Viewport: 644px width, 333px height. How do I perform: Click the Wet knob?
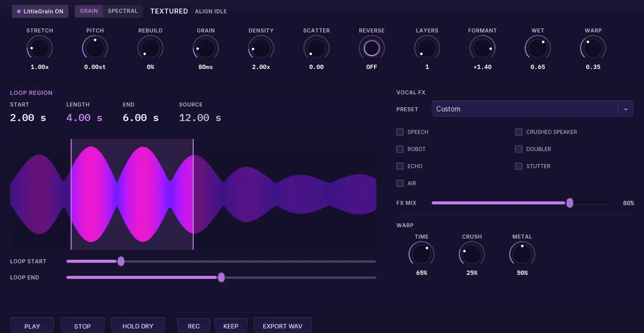(x=538, y=48)
